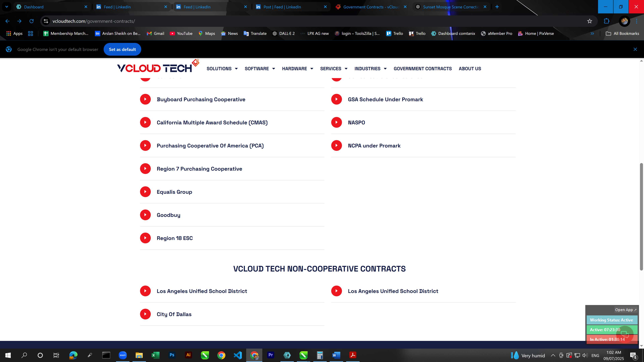The image size is (644, 362).
Task: Dismiss the default browser notification bar
Action: click(635, 49)
